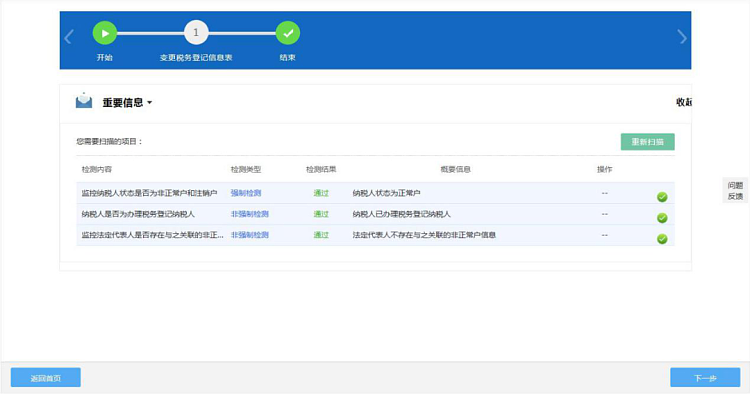The height and width of the screenshot is (394, 750).
Task: Click the right arrow in the step banner
Action: 682,37
